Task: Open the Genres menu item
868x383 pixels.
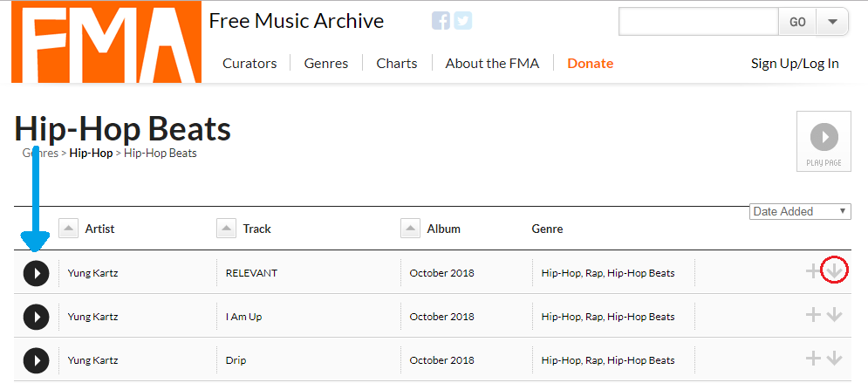Action: tap(326, 64)
